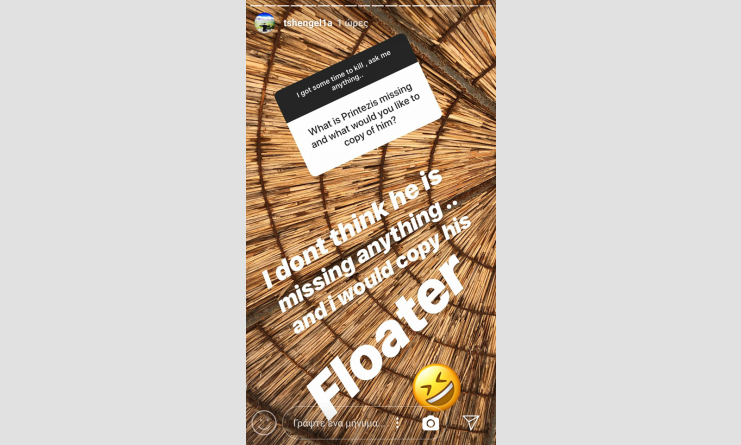Image resolution: width=741 pixels, height=445 pixels.
Task: Tap the camera icon in message bar
Action: 430,423
